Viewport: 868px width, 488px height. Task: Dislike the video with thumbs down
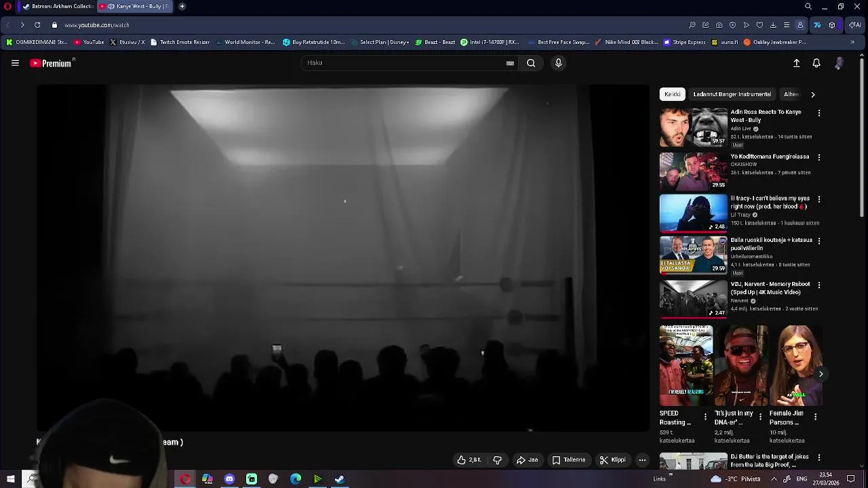click(x=497, y=460)
